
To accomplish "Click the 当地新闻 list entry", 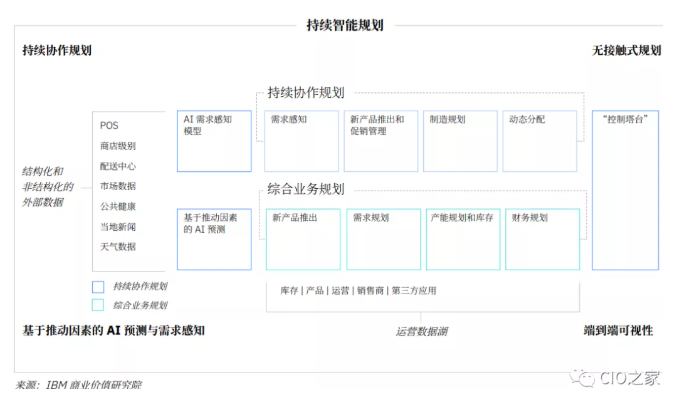I will (x=118, y=227).
